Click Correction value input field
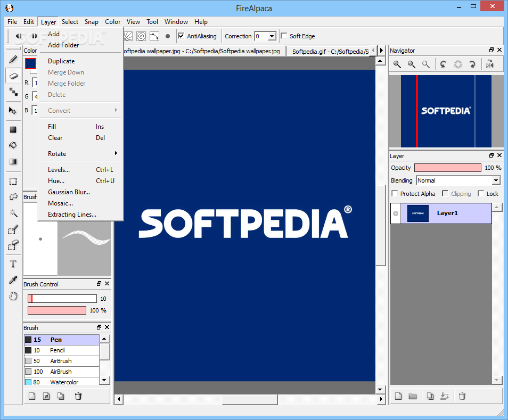508x420 pixels. (261, 36)
